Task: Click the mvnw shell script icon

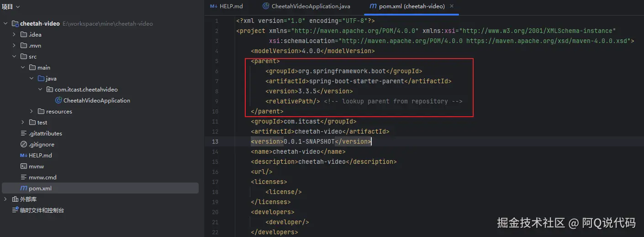Action: 24,167
